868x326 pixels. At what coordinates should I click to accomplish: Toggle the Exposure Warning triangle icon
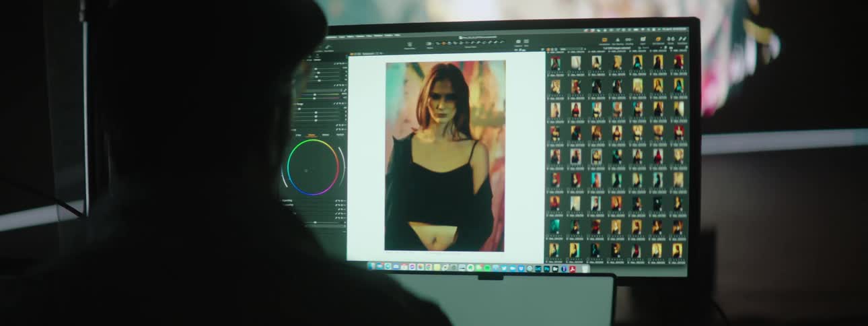(618, 40)
